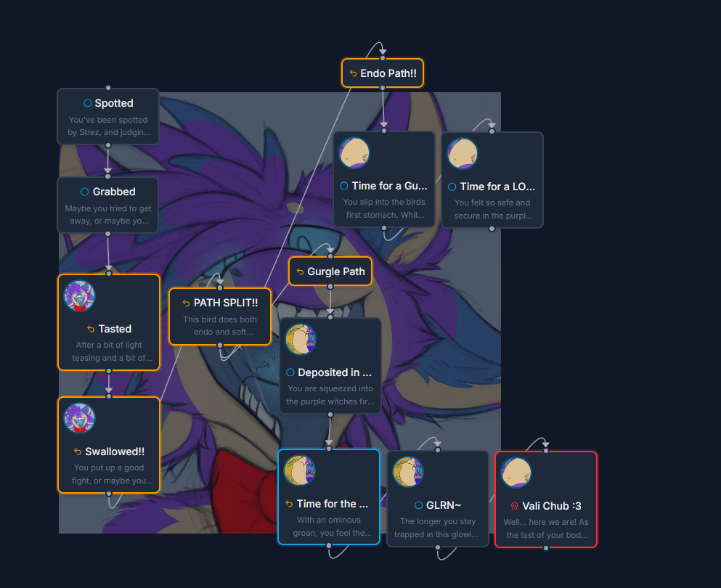Click the circle icon next to Deposited in
Screen dimensions: 721x588
(x=290, y=372)
